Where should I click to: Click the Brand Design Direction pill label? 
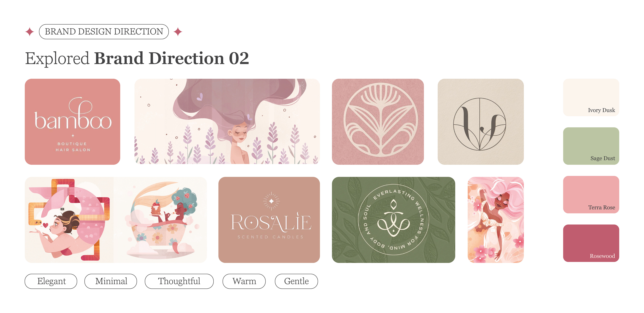point(104,32)
